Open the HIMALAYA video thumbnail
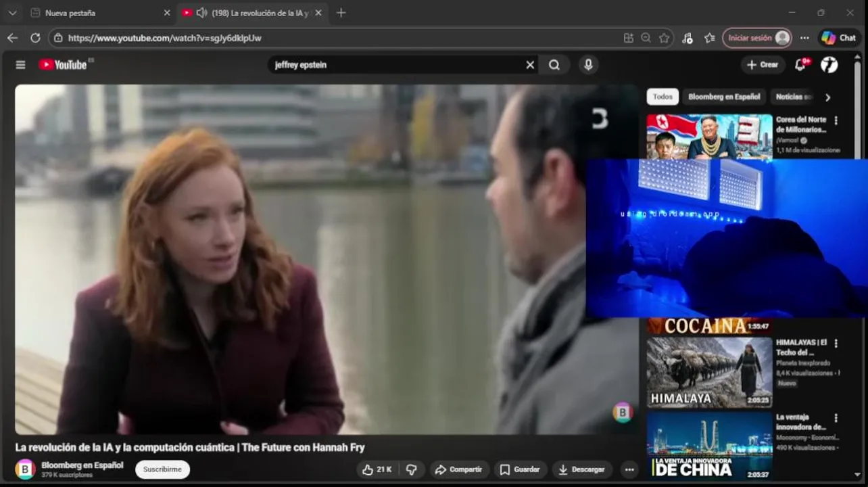Viewport: 868px width, 487px height. pos(709,373)
